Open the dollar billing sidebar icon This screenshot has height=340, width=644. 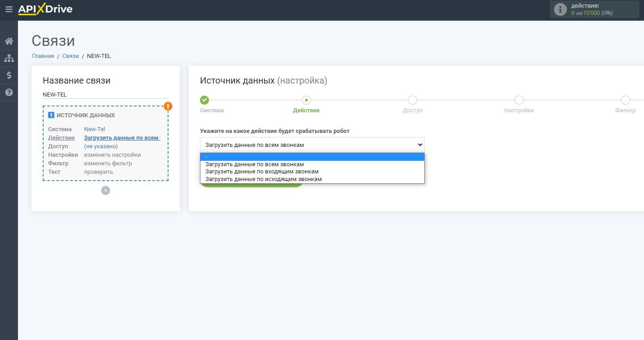(9, 75)
